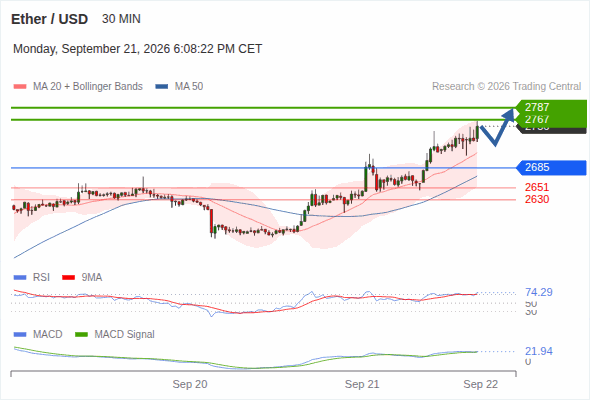590x400 pixels.
Task: Click the RSI legend label
Action: pos(41,278)
